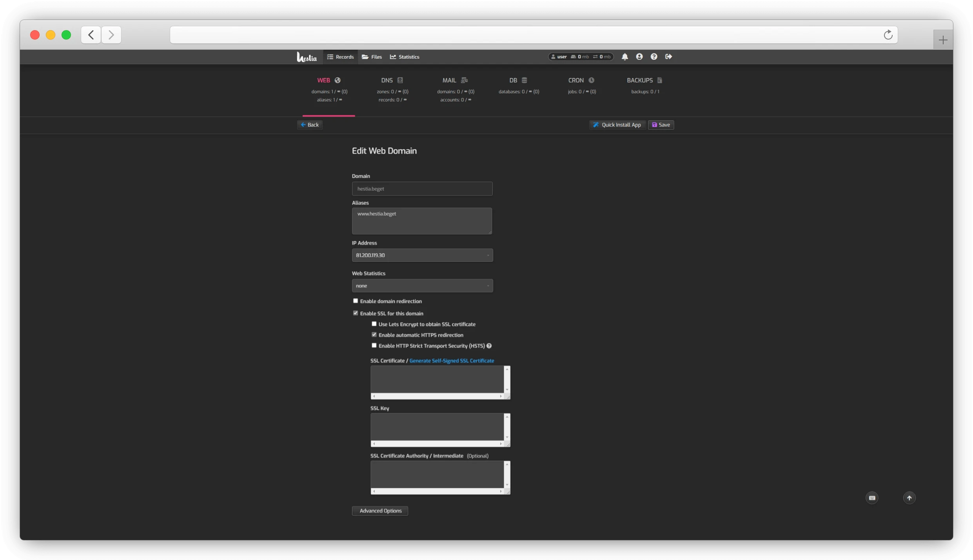This screenshot has height=560, width=973.
Task: Open the user profile icon
Action: (x=639, y=56)
